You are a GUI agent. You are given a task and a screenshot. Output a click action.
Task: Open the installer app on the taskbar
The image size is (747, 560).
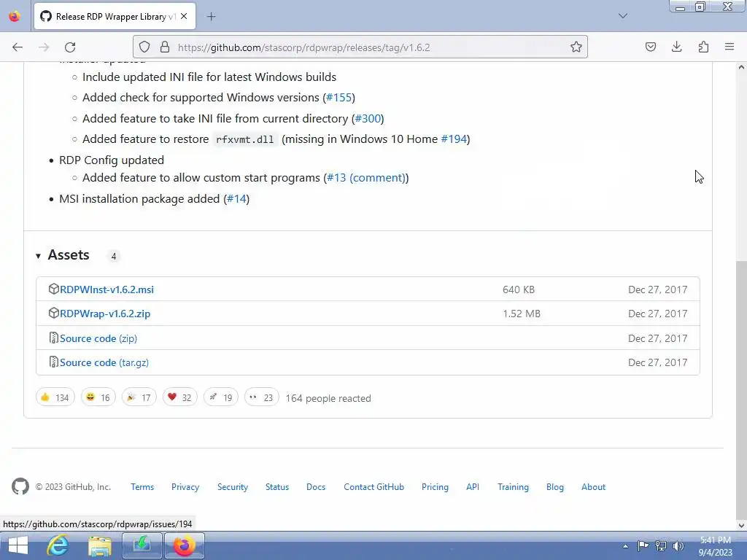(142, 545)
